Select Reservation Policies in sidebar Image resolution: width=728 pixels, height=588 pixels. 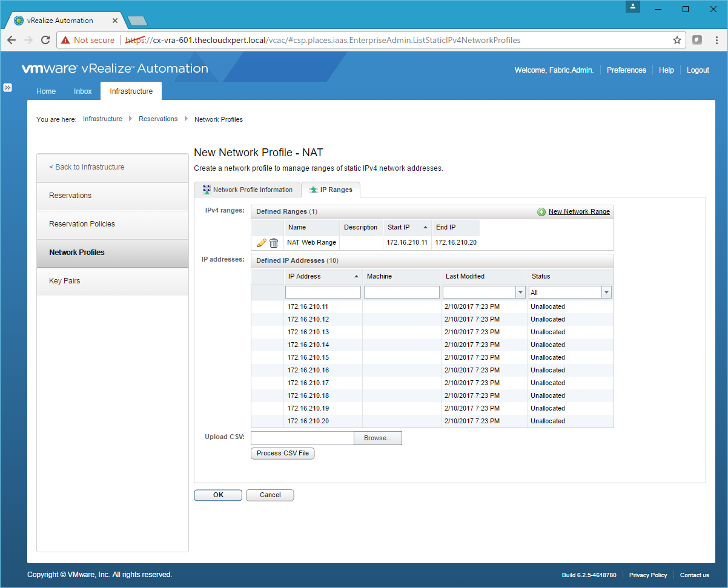82,224
